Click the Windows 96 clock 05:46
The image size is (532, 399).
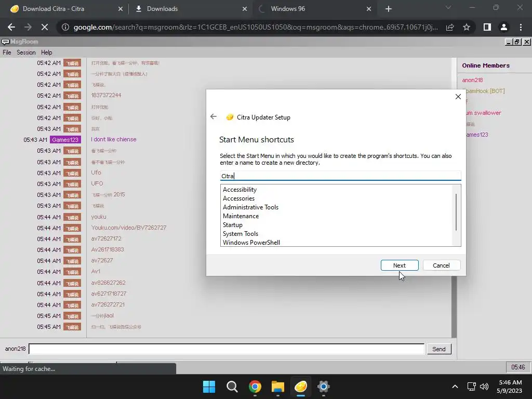(518, 367)
